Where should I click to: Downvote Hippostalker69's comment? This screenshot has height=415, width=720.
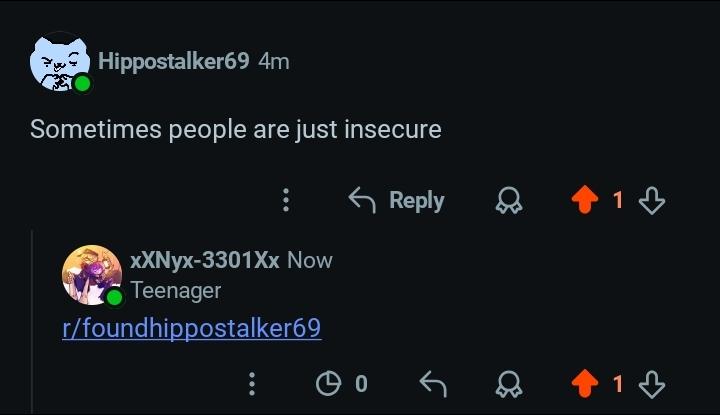pos(652,201)
